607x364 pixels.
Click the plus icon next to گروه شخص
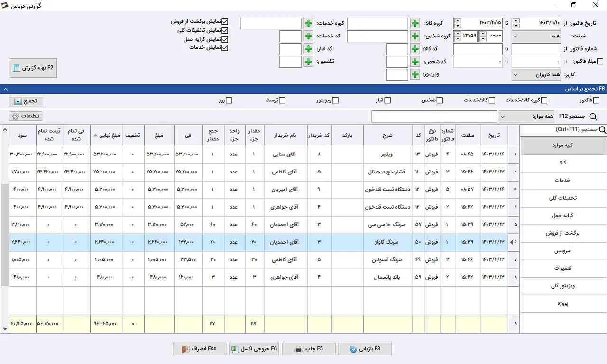click(x=415, y=36)
